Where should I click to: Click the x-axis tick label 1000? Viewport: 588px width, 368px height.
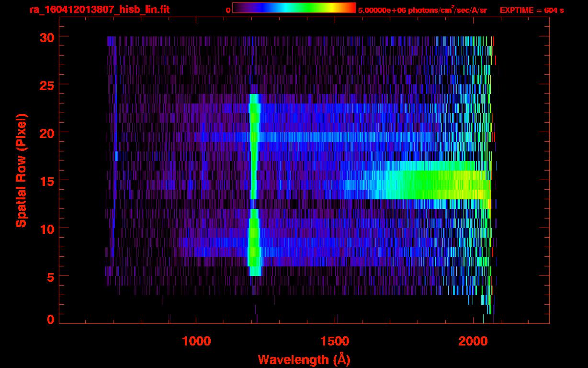196,341
